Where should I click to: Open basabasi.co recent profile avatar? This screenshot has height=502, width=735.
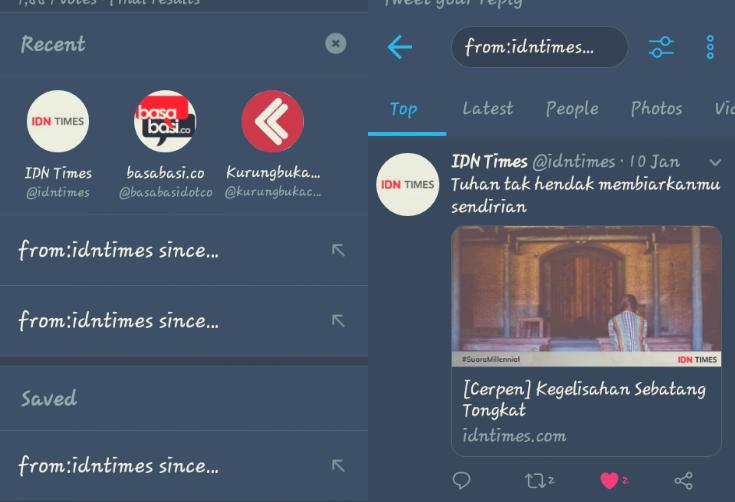(165, 121)
